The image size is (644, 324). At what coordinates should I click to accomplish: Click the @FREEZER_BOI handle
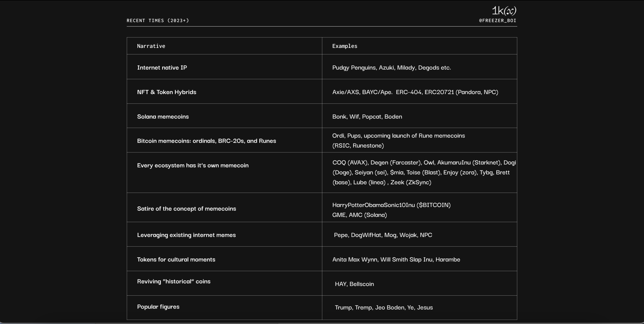pos(497,21)
